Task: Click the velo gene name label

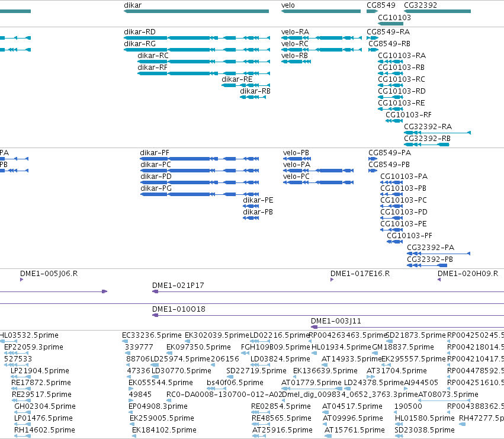Action: coord(288,5)
